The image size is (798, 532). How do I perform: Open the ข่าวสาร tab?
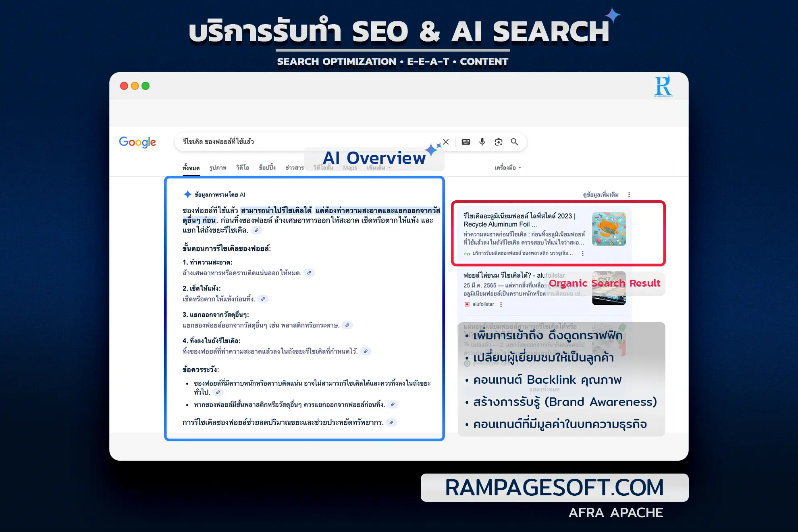click(x=294, y=168)
